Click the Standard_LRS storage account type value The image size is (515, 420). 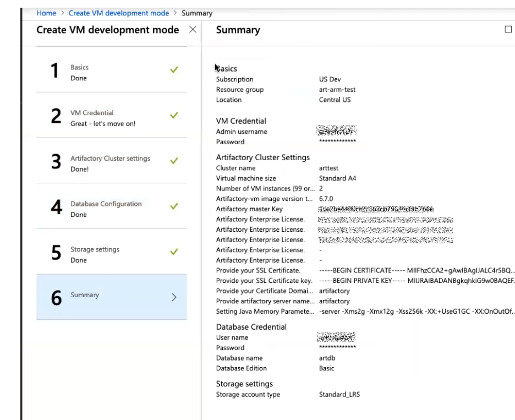click(339, 395)
